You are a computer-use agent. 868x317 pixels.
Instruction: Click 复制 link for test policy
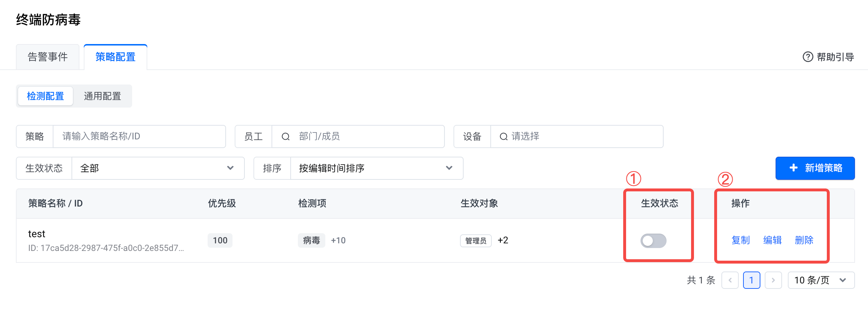coord(741,240)
